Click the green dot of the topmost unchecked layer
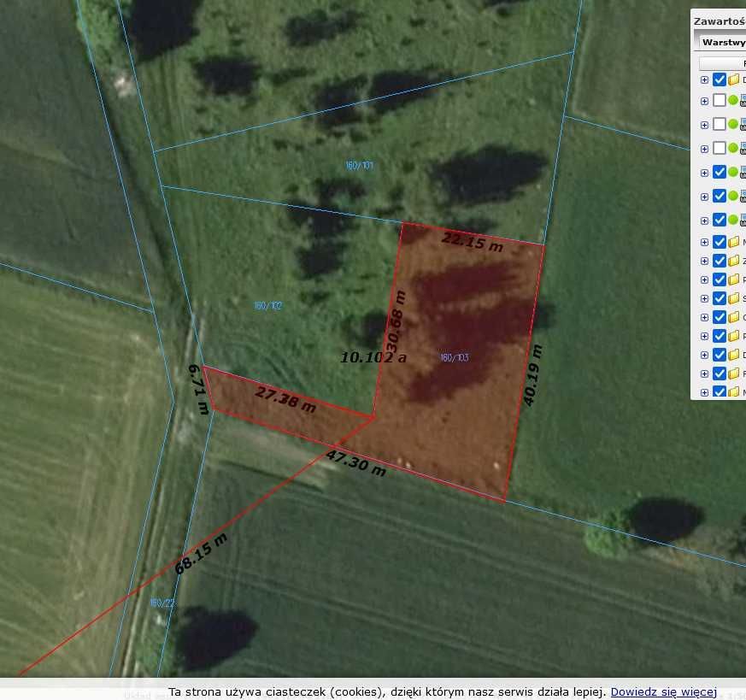 pos(733,100)
